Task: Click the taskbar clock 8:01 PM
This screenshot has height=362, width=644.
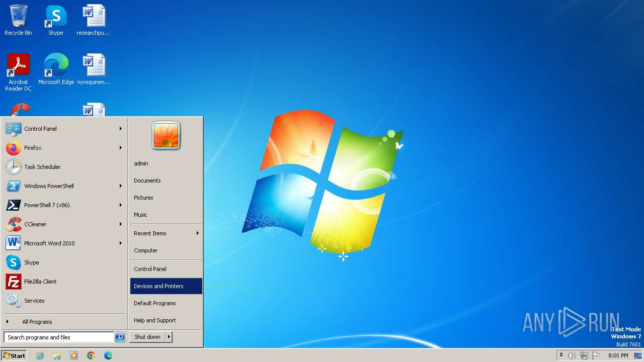Action: coord(618,355)
